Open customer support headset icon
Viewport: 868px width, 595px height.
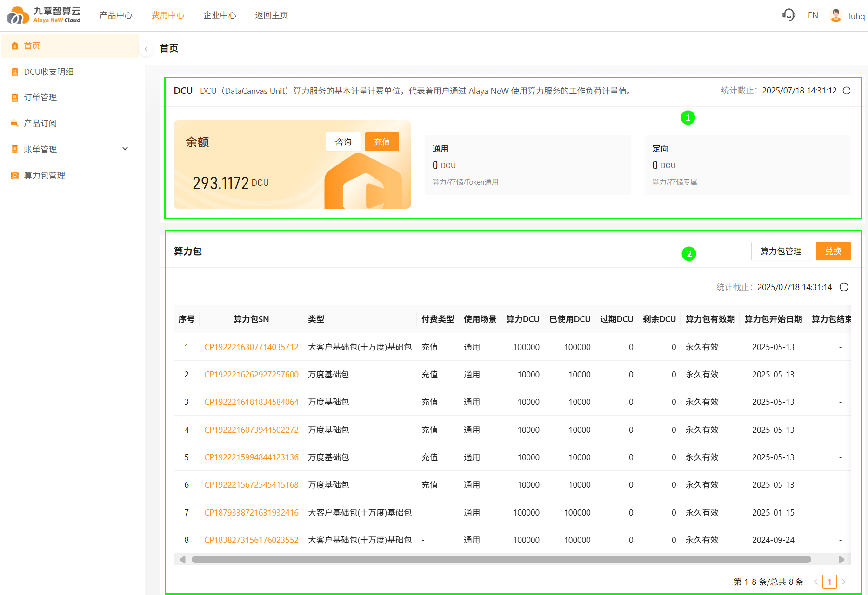point(789,15)
